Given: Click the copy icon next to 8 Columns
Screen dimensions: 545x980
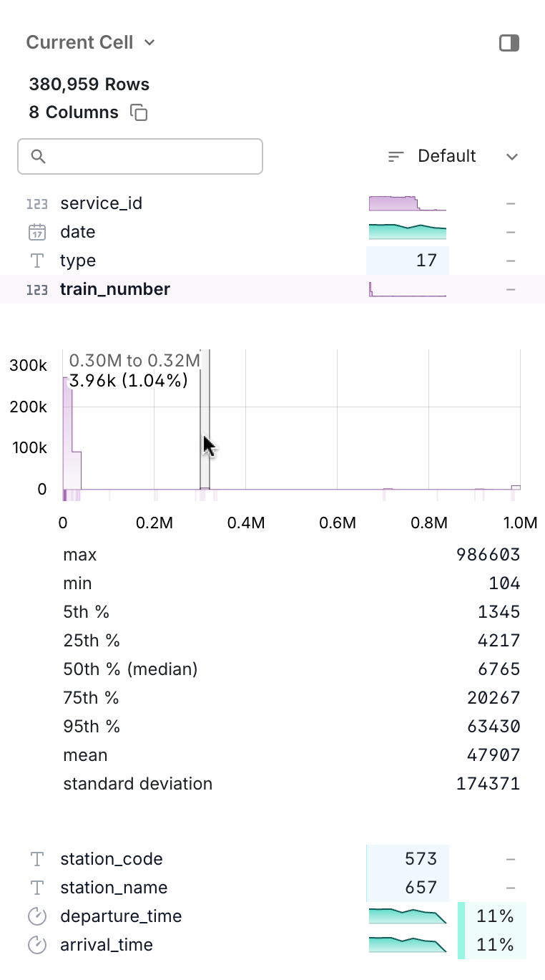Looking at the screenshot, I should [x=139, y=112].
